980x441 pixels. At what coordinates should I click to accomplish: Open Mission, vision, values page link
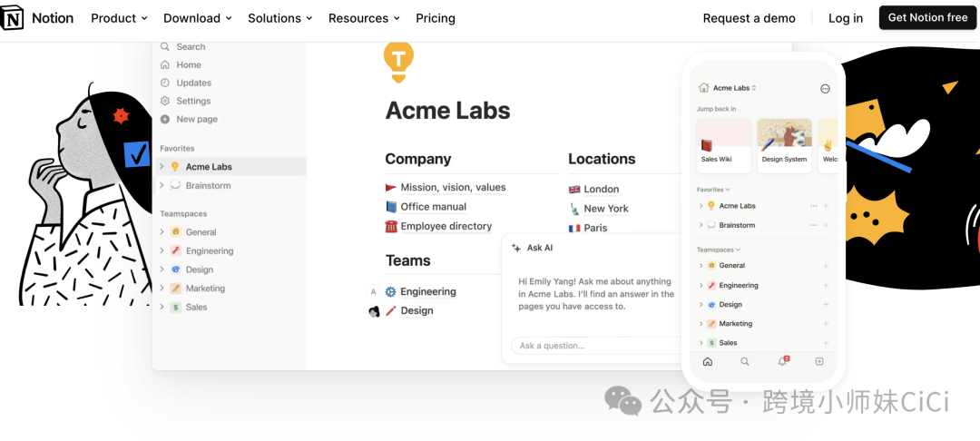click(x=453, y=188)
